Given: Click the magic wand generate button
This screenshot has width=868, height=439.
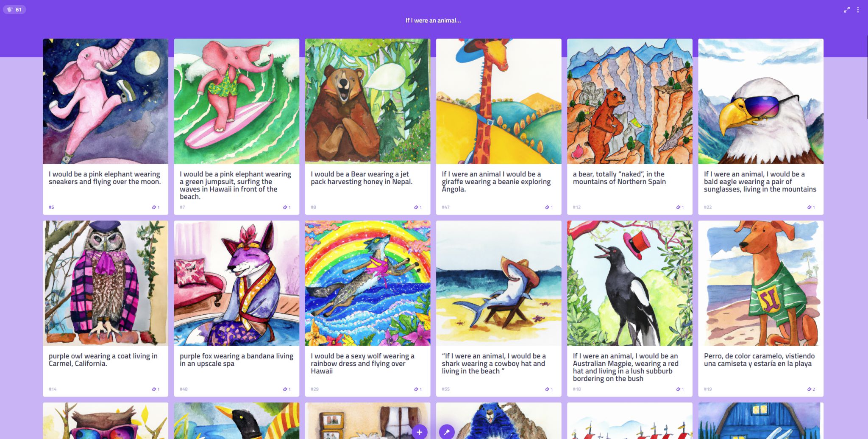Looking at the screenshot, I should point(447,432).
